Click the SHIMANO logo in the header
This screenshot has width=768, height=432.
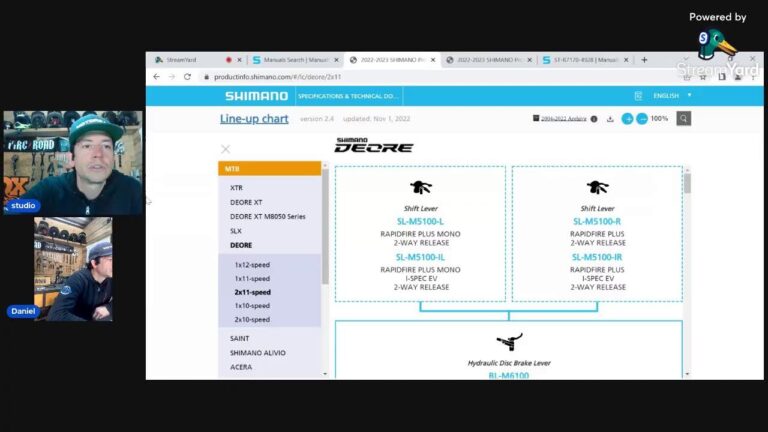[x=257, y=96]
